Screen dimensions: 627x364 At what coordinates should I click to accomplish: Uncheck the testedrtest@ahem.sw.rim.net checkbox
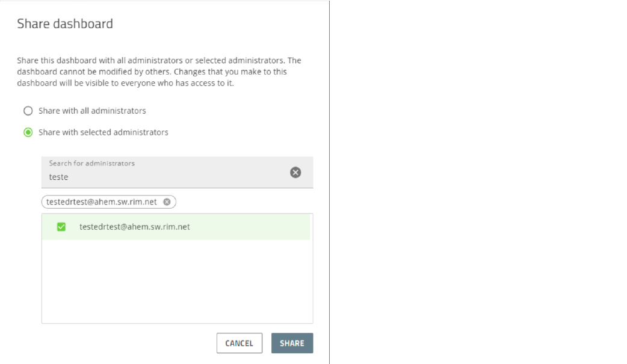click(x=61, y=227)
